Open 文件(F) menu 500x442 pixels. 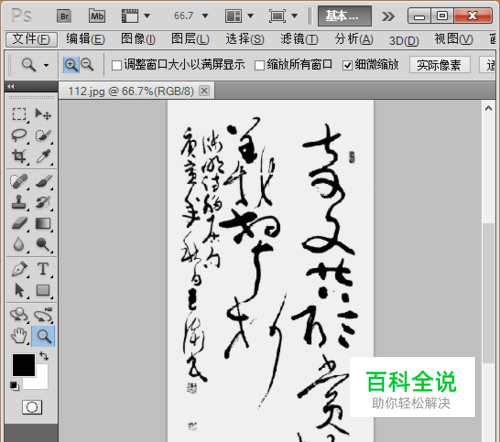click(x=32, y=40)
